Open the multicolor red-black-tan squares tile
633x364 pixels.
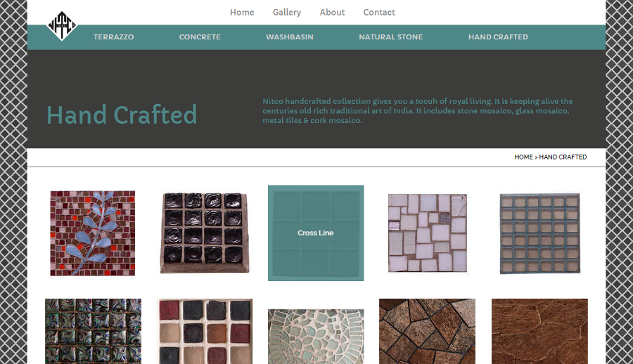tap(205, 331)
